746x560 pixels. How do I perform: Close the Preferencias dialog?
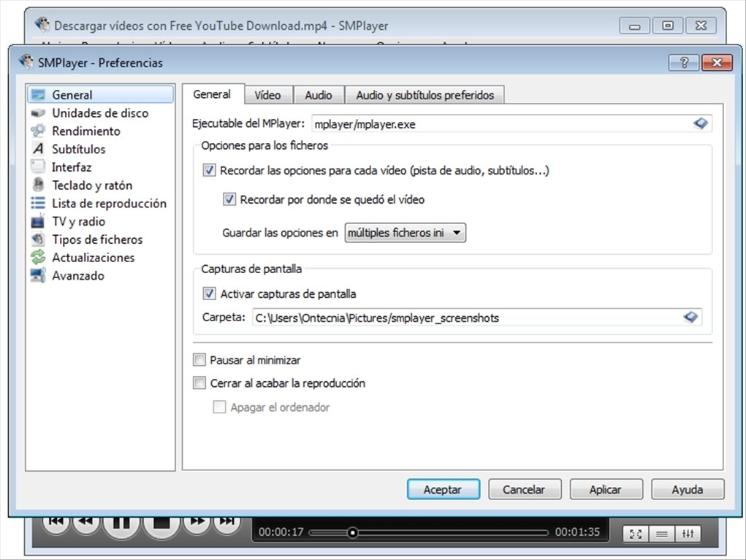(x=717, y=62)
